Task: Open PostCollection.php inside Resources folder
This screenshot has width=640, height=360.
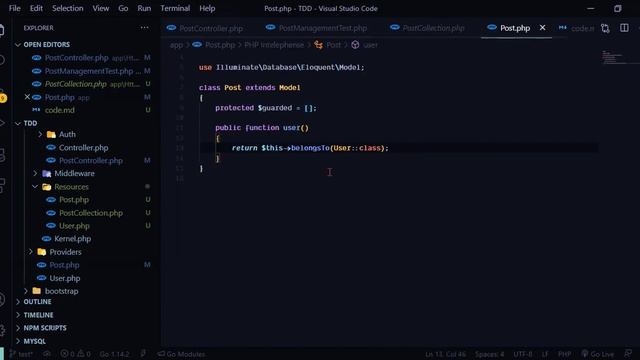Action: [91, 213]
